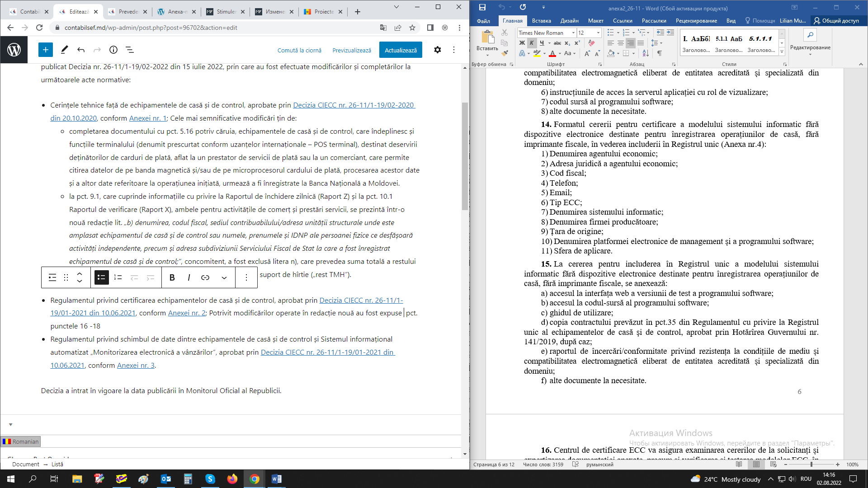Click the Save disk icon in Word
Image resolution: width=868 pixels, height=488 pixels.
tap(482, 7)
